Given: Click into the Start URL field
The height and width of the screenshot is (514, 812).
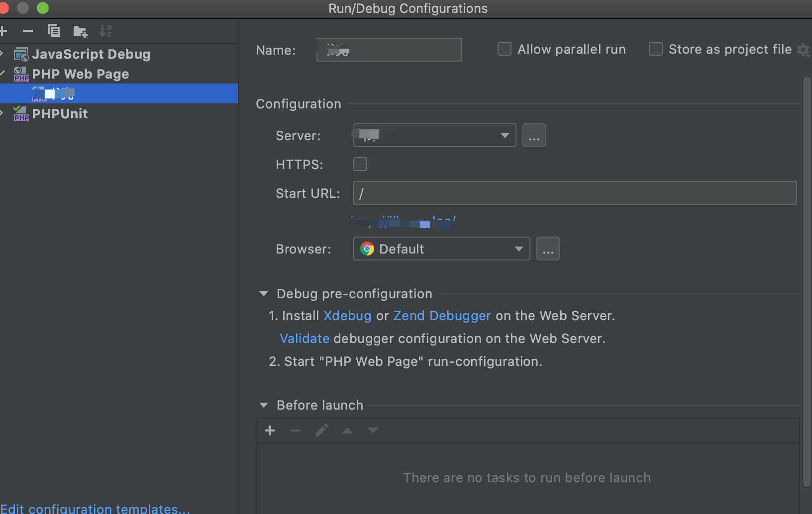Looking at the screenshot, I should 575,193.
